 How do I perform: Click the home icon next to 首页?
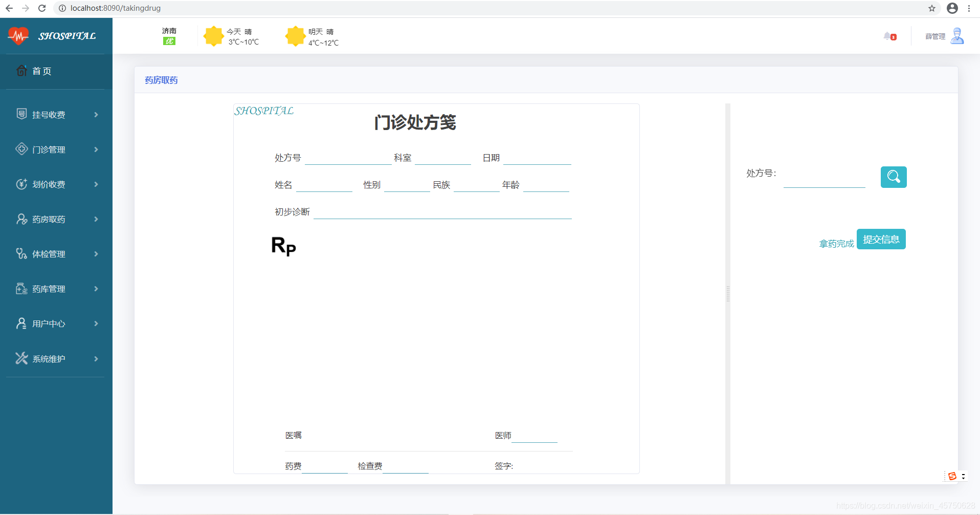tap(21, 71)
